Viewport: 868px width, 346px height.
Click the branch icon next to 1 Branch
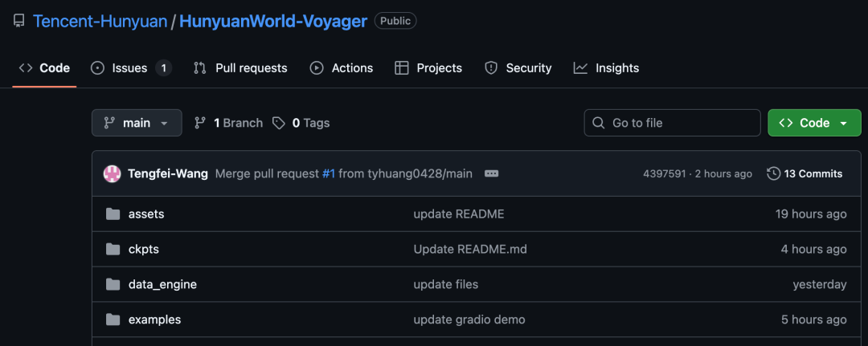pos(200,123)
